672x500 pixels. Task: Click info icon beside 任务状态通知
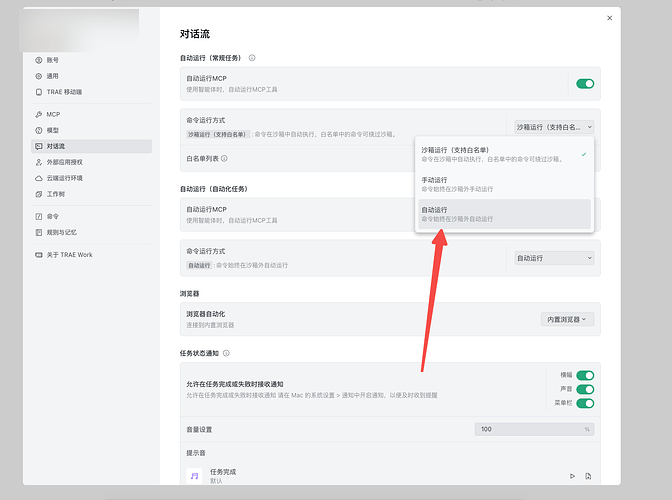click(x=226, y=353)
